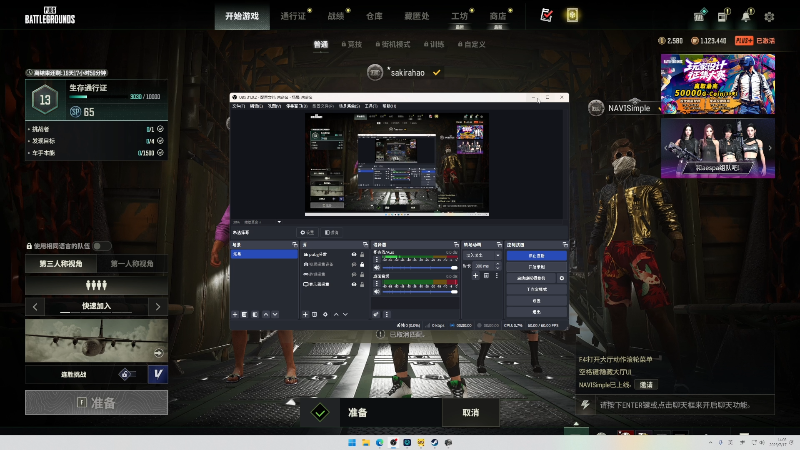This screenshot has height=450, width=800.
Task: Move scene up arrow in OBS
Action: 266,314
